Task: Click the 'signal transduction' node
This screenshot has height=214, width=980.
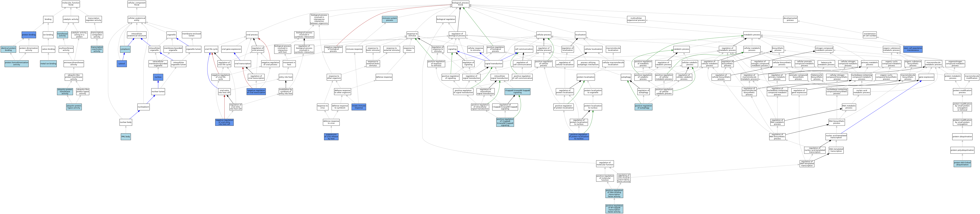Action: click(x=494, y=64)
